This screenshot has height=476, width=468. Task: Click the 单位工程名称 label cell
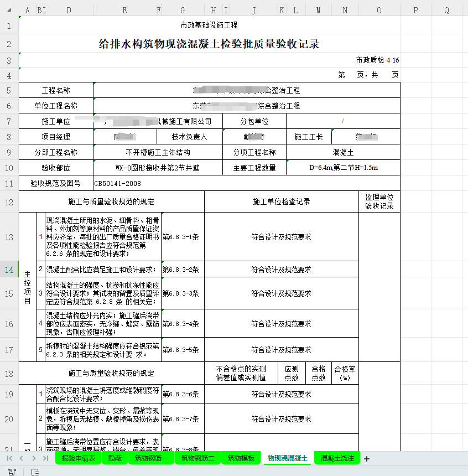coord(56,106)
